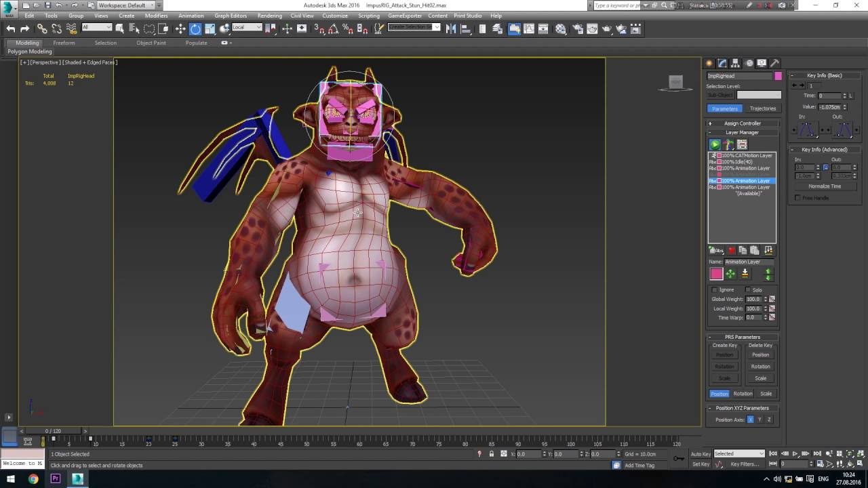Tick the Free Handle checkbox
Image resolution: width=868 pixels, height=488 pixels.
pos(797,198)
